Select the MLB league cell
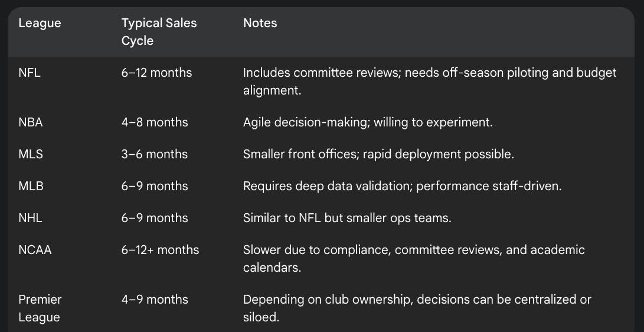The height and width of the screenshot is (332, 644). pyautogui.click(x=31, y=186)
